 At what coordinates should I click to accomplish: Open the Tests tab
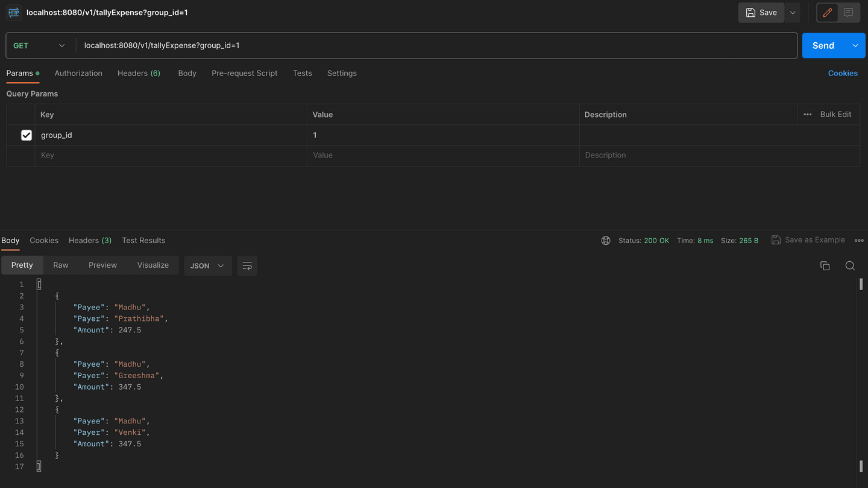(x=303, y=73)
